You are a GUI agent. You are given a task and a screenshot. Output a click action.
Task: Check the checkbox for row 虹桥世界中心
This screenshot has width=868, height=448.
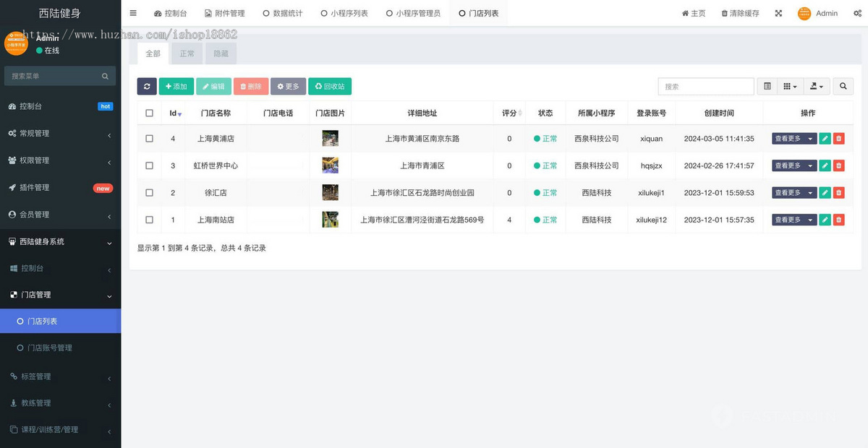point(148,165)
